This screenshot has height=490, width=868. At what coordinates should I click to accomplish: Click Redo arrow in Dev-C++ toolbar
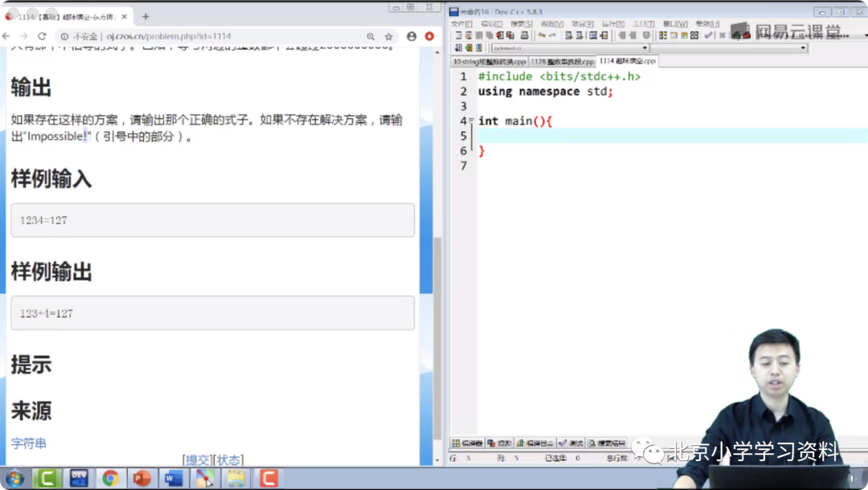pyautogui.click(x=552, y=35)
